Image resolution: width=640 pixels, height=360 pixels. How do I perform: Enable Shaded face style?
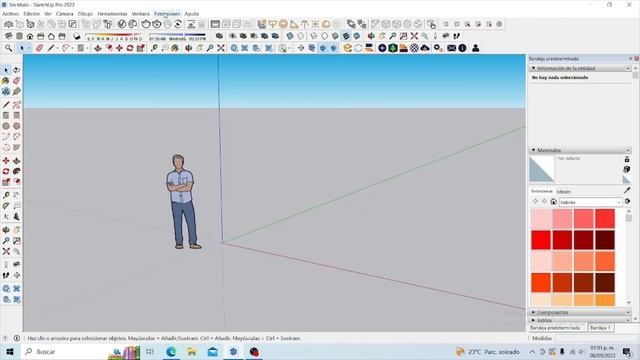tap(335, 36)
